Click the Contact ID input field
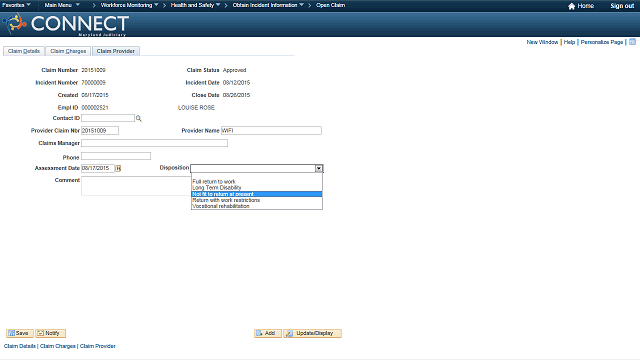This screenshot has height=360, width=640. [108, 118]
